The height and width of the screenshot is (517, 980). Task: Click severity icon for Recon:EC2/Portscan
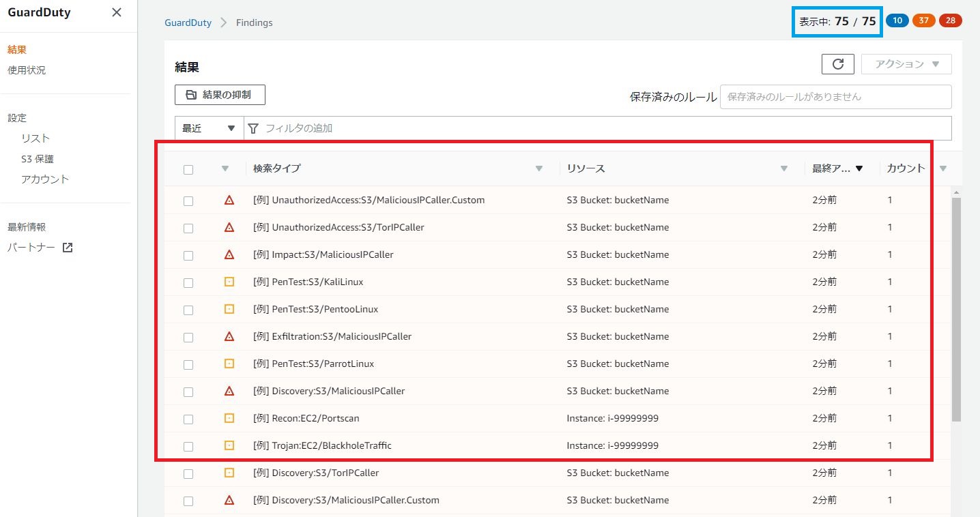[229, 418]
